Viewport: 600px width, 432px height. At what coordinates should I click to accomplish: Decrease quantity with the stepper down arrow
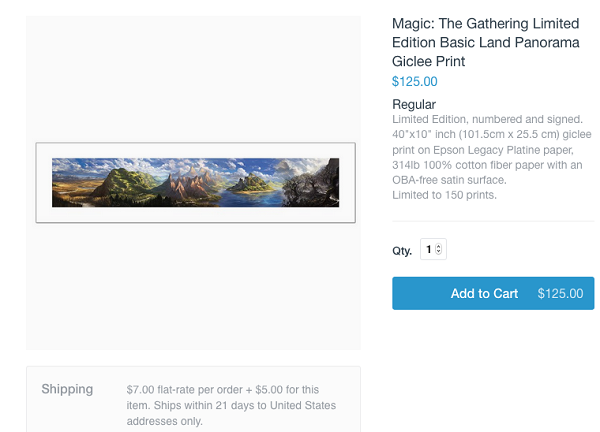click(x=439, y=253)
